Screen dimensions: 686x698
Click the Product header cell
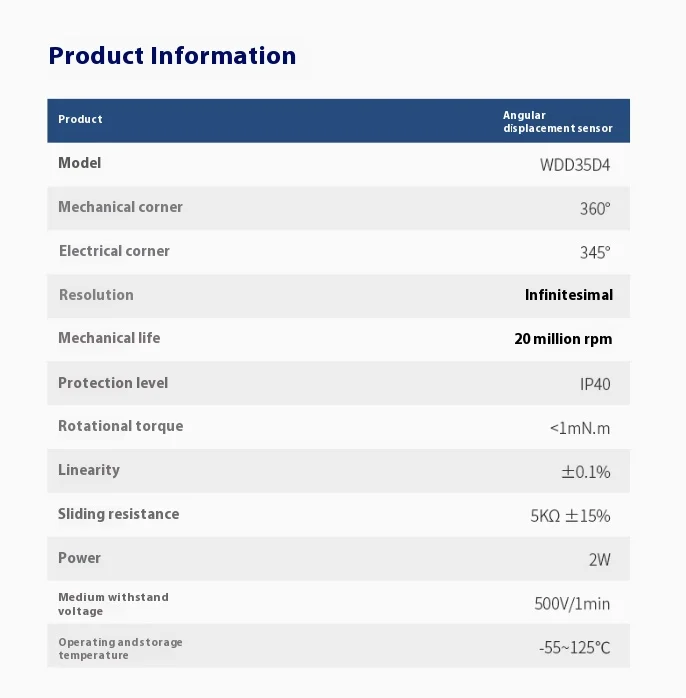click(x=80, y=119)
